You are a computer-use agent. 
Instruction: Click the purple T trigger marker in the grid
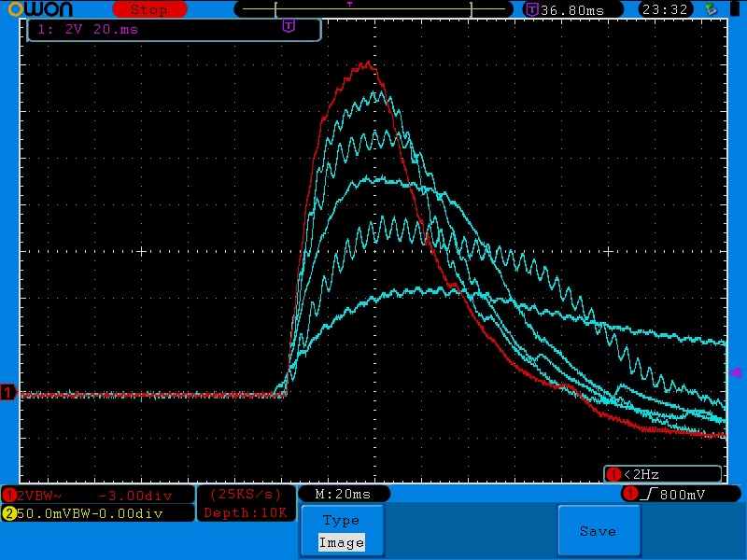(x=289, y=27)
